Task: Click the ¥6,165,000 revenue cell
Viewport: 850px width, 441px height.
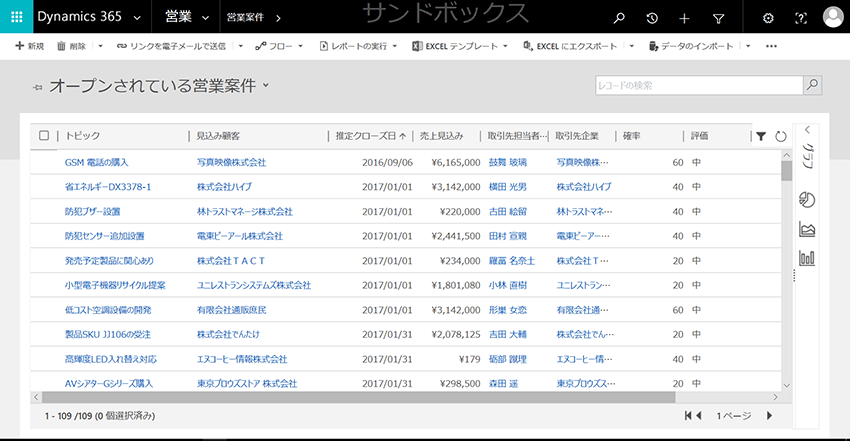Action: coord(456,163)
